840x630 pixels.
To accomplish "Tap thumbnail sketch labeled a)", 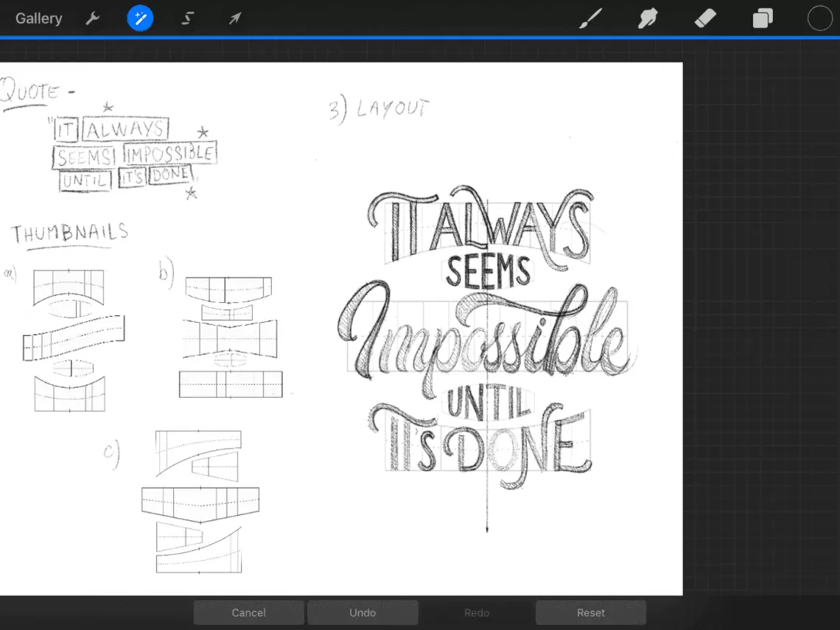I will point(71,339).
